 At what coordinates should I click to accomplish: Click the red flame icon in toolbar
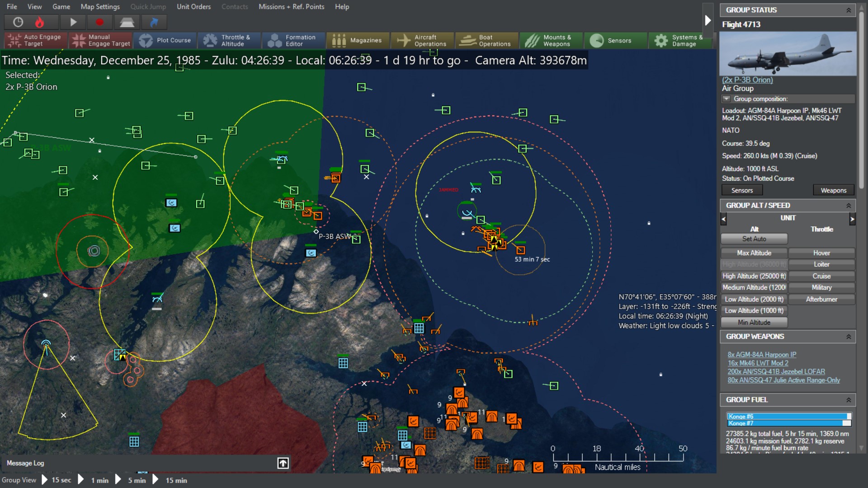(x=40, y=22)
